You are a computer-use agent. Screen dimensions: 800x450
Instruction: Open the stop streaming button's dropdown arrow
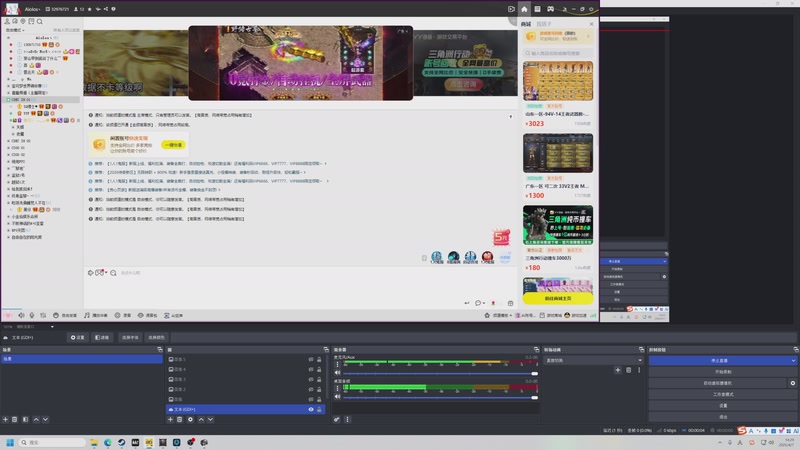tap(793, 360)
